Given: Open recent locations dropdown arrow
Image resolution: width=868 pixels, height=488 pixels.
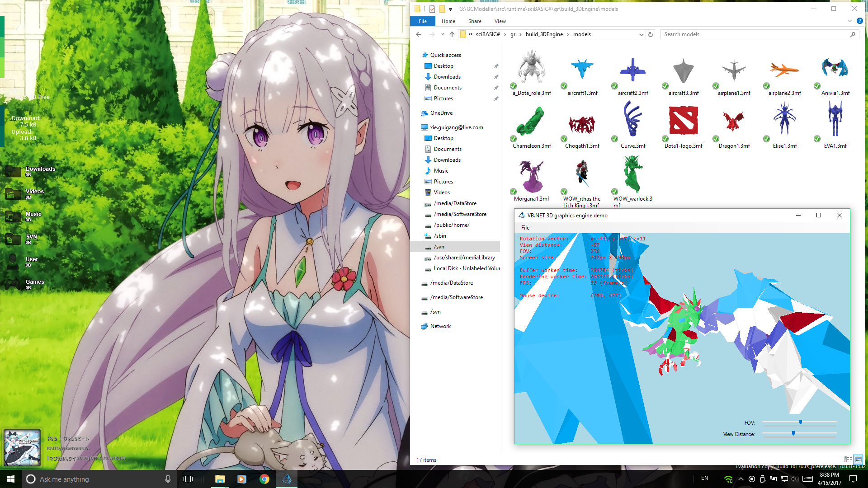Looking at the screenshot, I should pyautogui.click(x=443, y=34).
